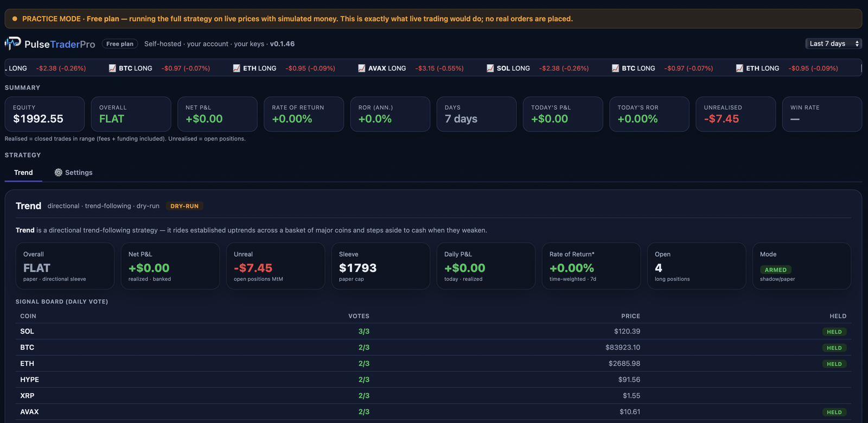Click the Sleeve $1793 paper cap card
The width and height of the screenshot is (868, 423).
pyautogui.click(x=381, y=266)
